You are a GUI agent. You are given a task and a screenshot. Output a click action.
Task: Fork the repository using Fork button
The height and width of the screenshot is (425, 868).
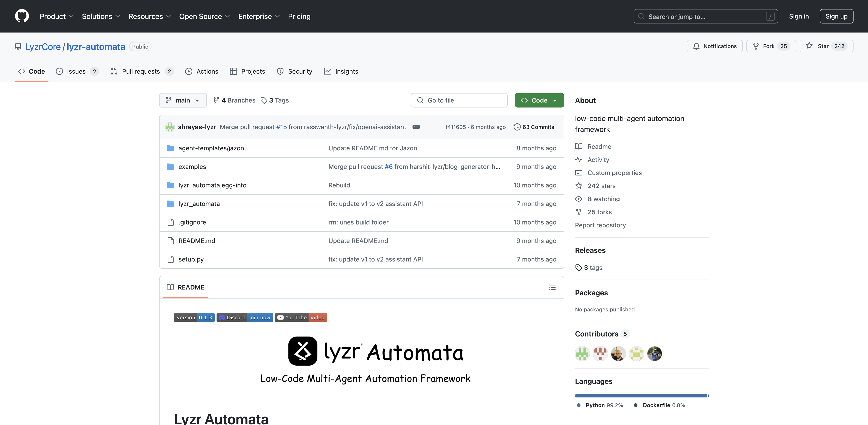[x=771, y=46]
